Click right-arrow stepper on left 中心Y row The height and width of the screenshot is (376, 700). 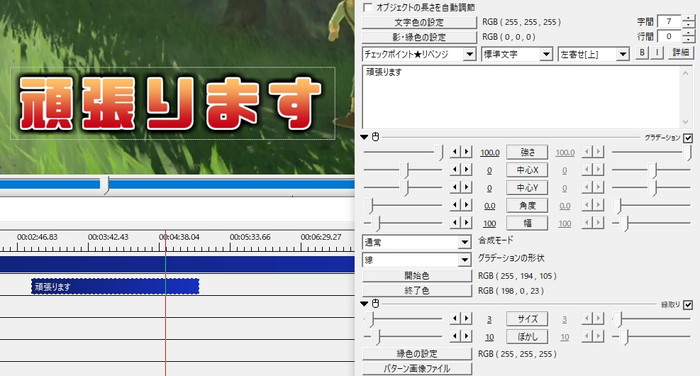point(467,187)
